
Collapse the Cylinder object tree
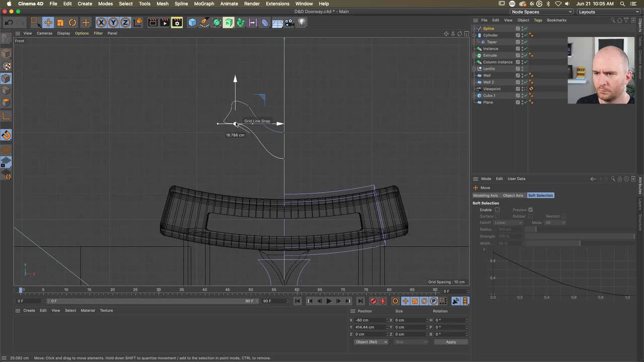(x=474, y=35)
